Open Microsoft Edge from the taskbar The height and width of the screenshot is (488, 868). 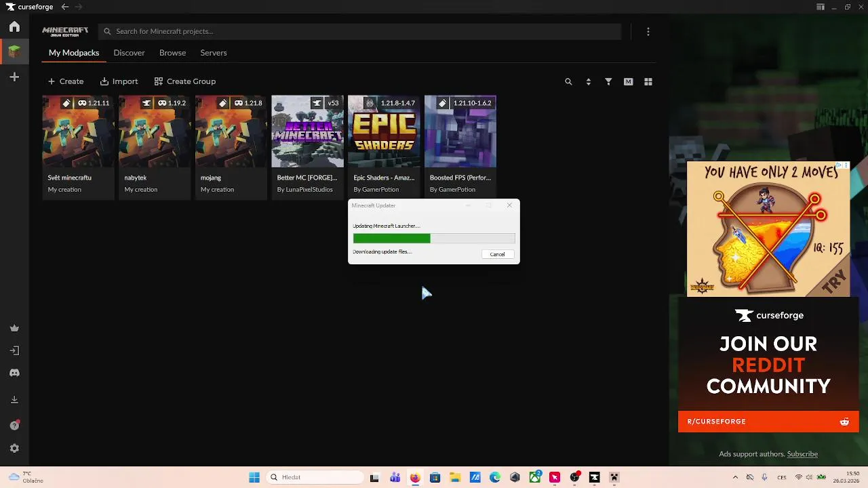point(495,477)
